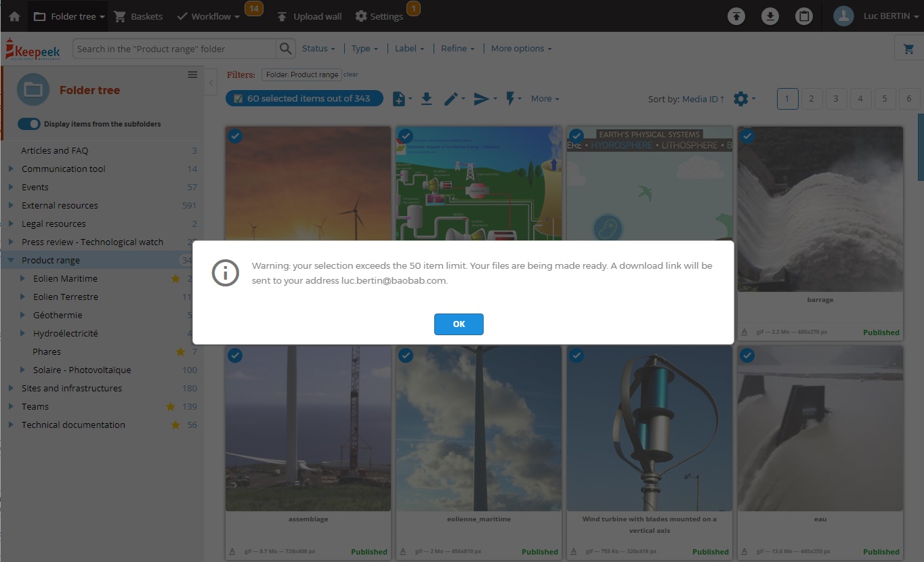924x562 pixels.
Task: Open the Solaire - Photovoltaïque folder
Action: 82,370
